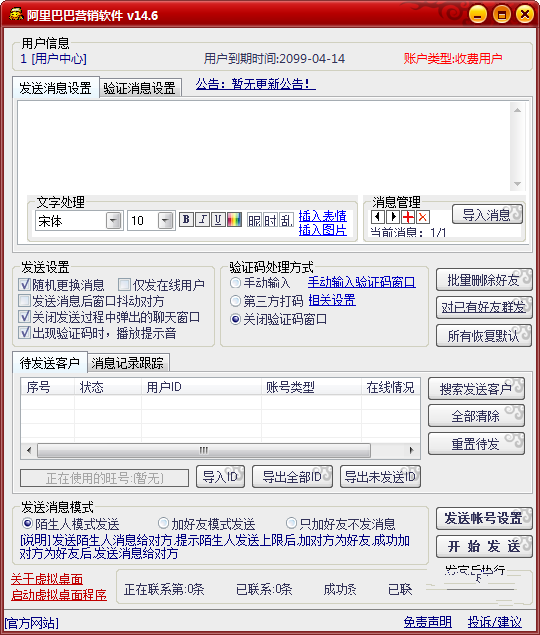The width and height of the screenshot is (540, 635).
Task: Open the 插入表情 link
Action: tap(322, 216)
